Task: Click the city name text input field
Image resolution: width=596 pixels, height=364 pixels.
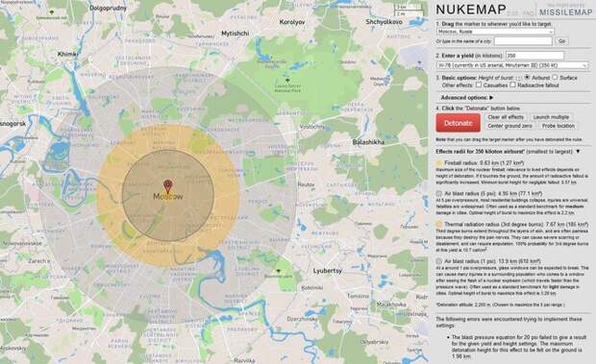Action: point(523,40)
